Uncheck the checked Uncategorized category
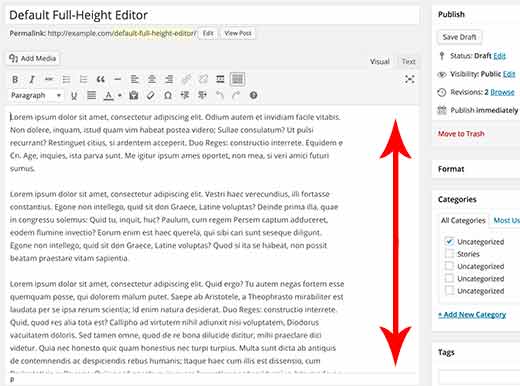Screen dimensions: 520x386 449,241
